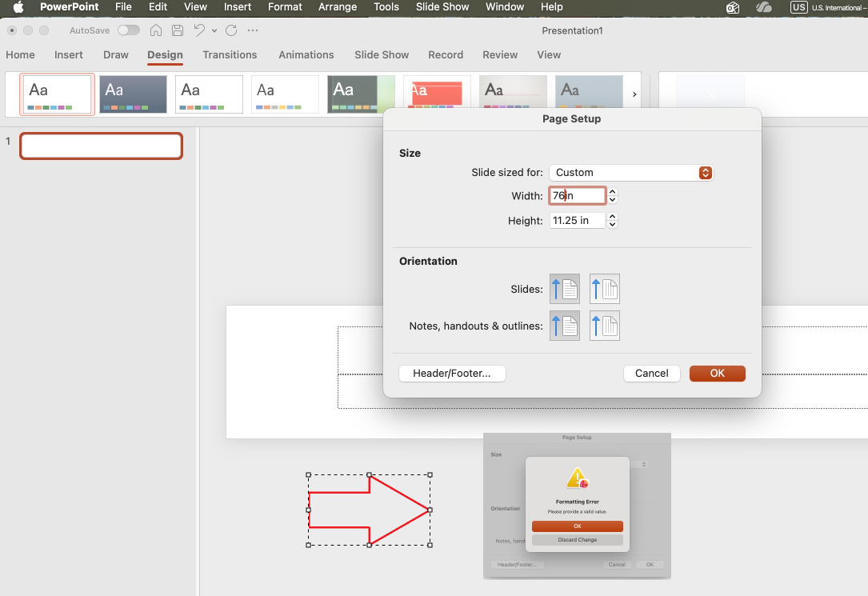Open the Edit menu in menu bar
This screenshot has width=868, height=596.
pos(158,7)
